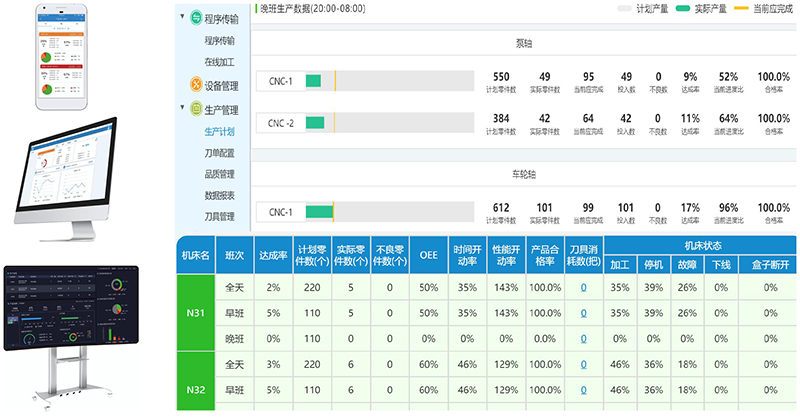800x417 pixels.
Task: Open the mobile phone app preview
Action: pos(73,57)
